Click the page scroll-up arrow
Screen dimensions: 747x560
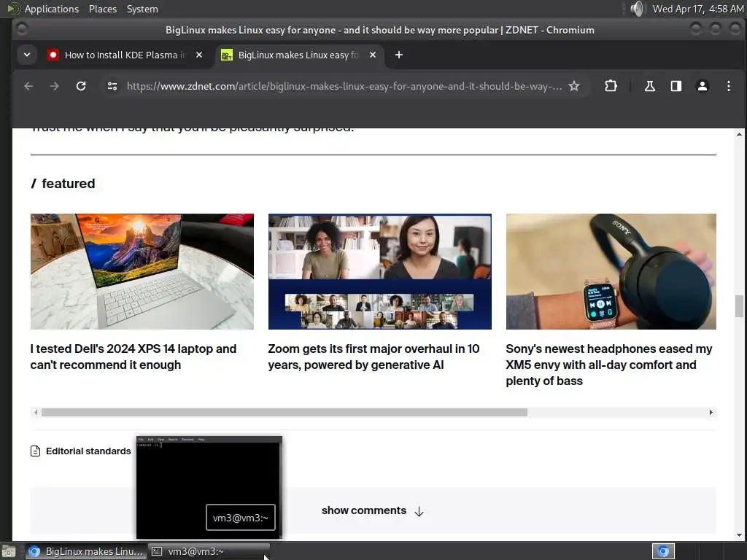pyautogui.click(x=739, y=135)
